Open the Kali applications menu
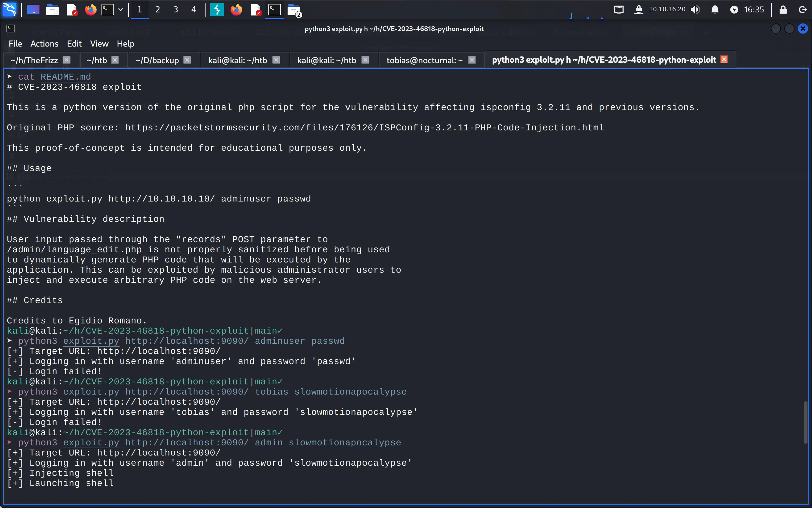 [9, 9]
